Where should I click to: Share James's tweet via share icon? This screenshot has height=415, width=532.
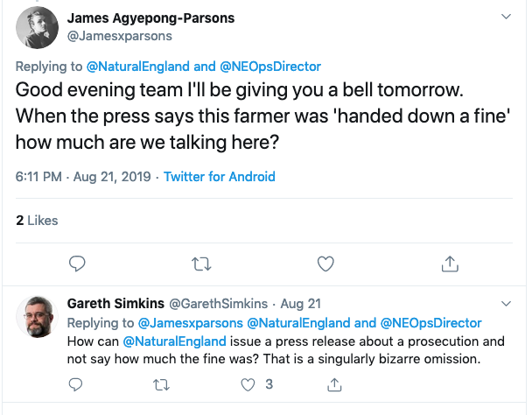tap(450, 263)
